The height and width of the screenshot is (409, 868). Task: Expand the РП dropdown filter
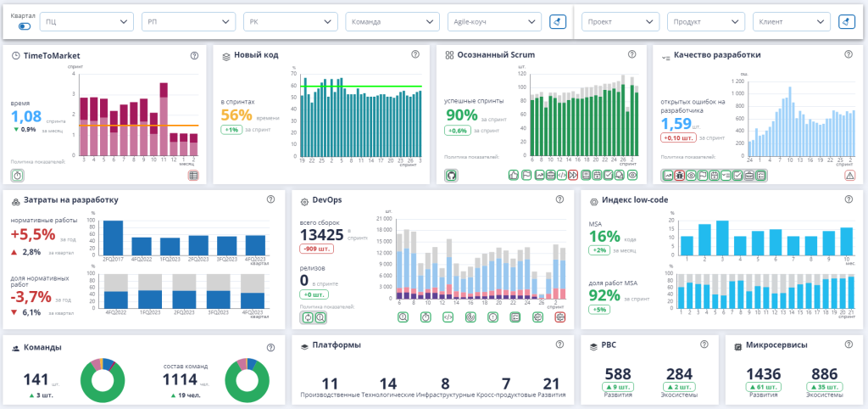click(189, 21)
